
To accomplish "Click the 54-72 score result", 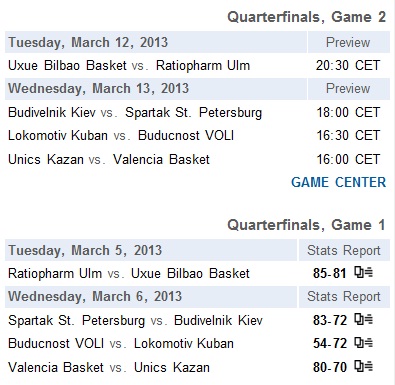I will point(330,343).
